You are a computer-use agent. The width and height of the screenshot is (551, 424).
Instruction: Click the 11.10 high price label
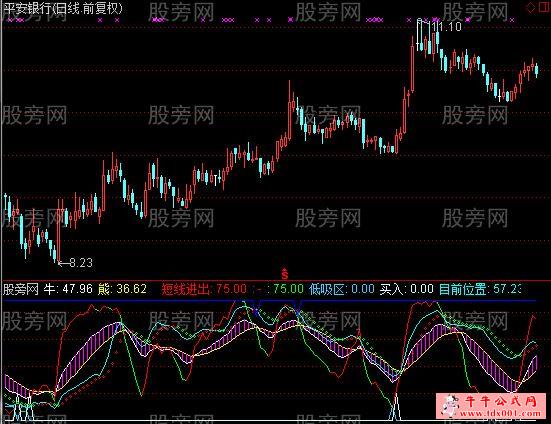(x=446, y=27)
